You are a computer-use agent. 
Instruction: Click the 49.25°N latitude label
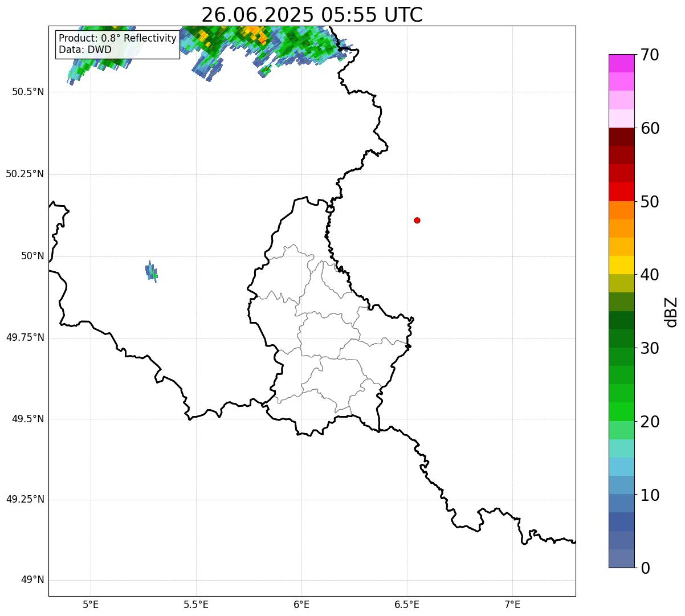point(25,499)
